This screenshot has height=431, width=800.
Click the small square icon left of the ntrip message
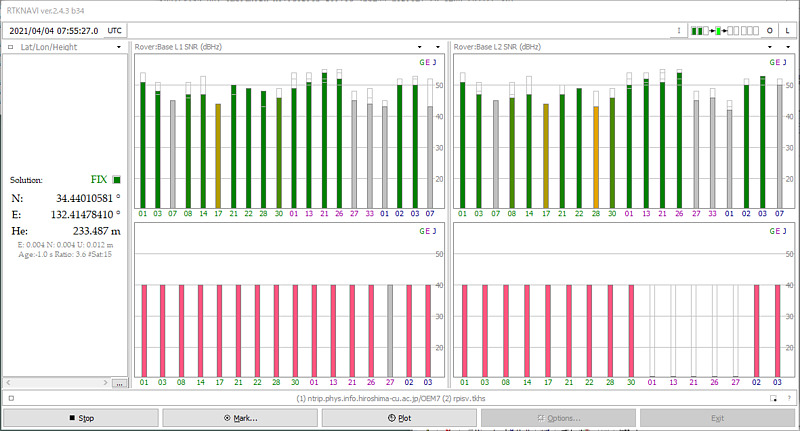click(x=11, y=398)
